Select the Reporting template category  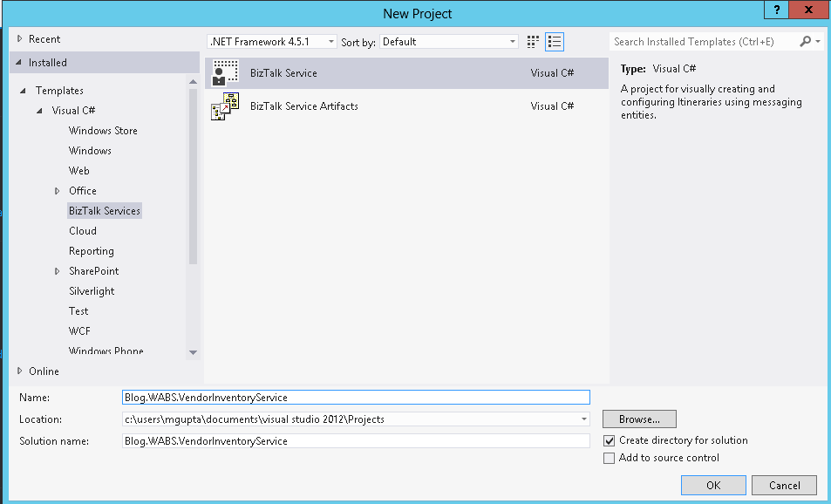92,251
